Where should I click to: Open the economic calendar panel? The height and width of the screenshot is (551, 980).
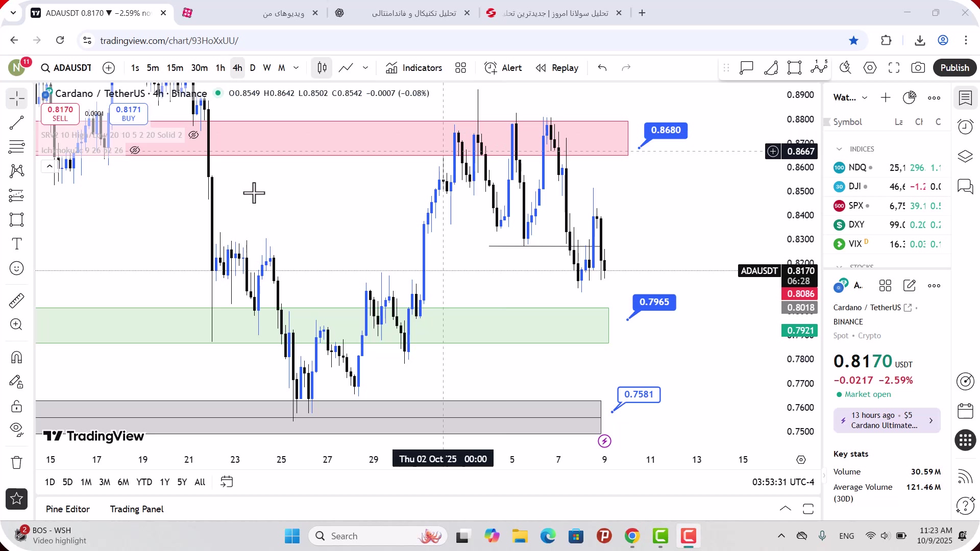965,411
